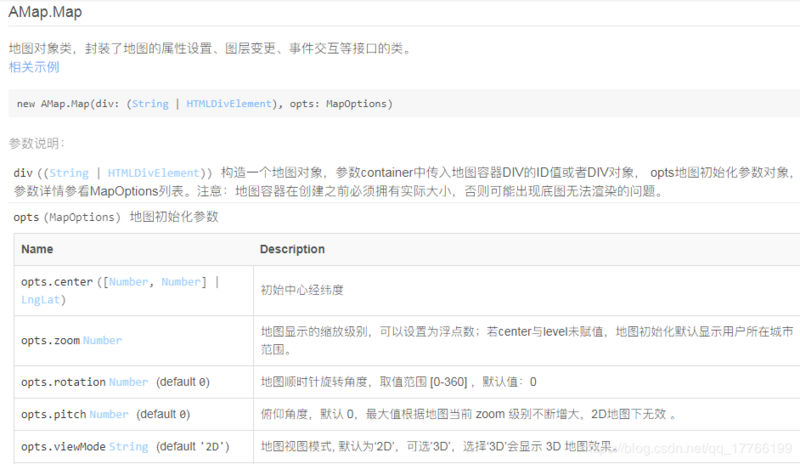Click (default 0) in opts.pitch row
The height and width of the screenshot is (464, 800).
click(x=163, y=414)
